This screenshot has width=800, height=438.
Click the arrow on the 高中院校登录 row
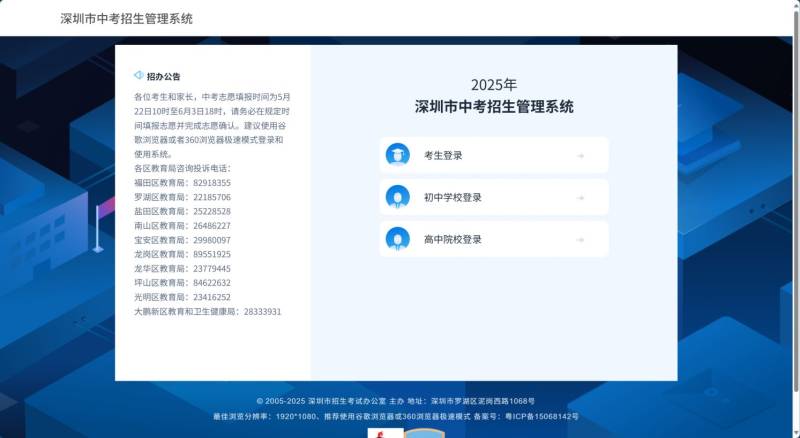click(580, 240)
